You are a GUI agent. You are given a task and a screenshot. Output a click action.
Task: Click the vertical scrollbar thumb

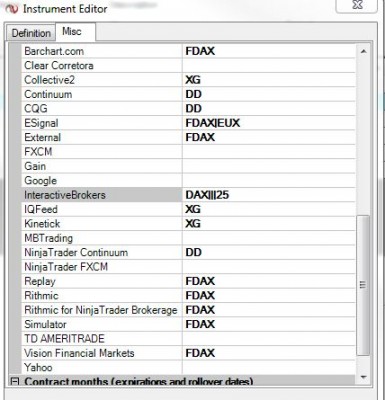(x=363, y=285)
